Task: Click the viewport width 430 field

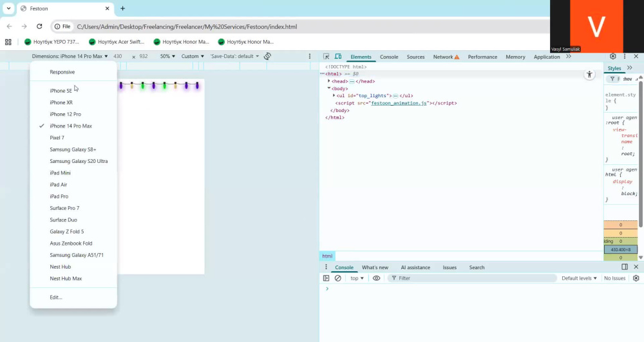Action: point(118,56)
